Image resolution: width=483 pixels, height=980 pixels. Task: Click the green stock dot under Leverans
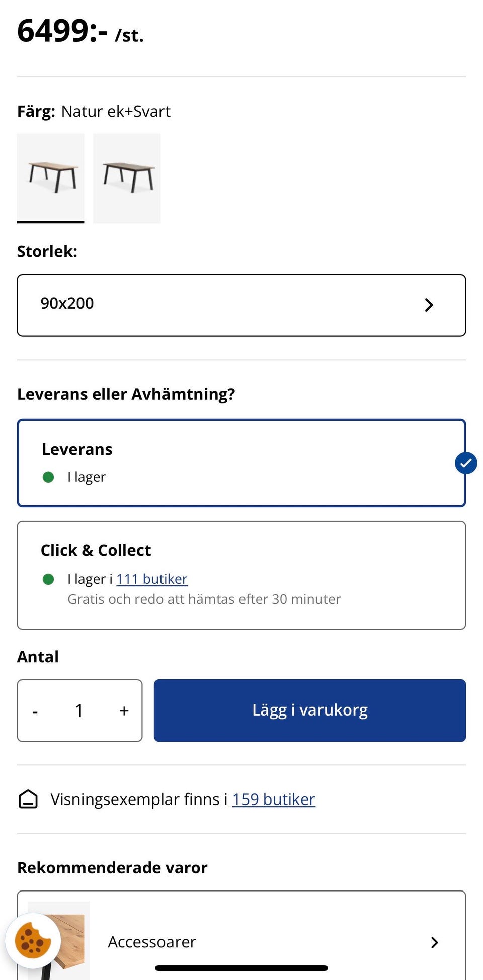(48, 477)
